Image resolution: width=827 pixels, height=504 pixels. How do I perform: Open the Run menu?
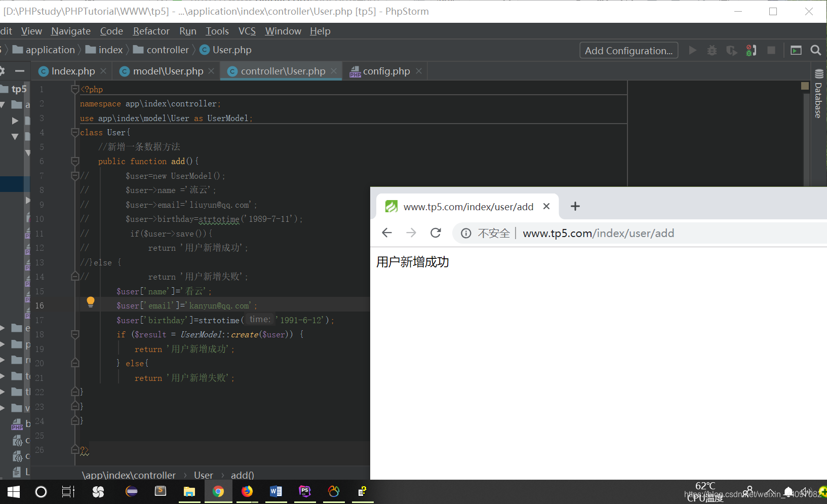tap(188, 31)
